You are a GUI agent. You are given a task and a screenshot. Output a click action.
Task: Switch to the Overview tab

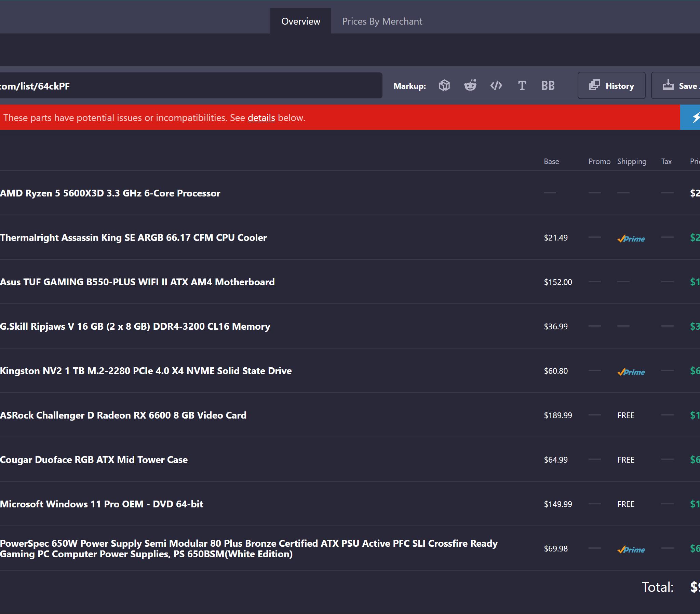[x=301, y=21]
